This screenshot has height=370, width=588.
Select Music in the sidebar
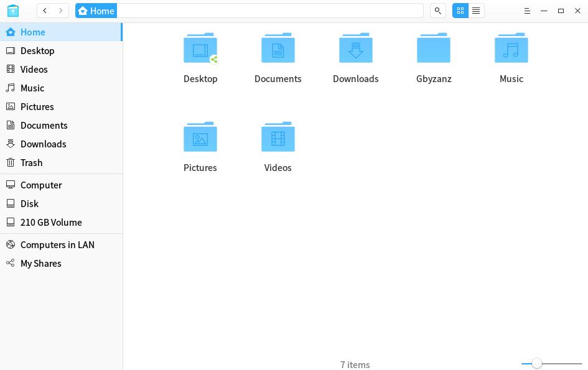click(61, 88)
